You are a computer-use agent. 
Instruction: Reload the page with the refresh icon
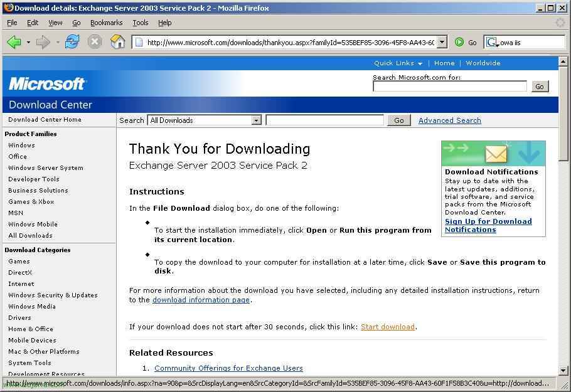coord(72,42)
